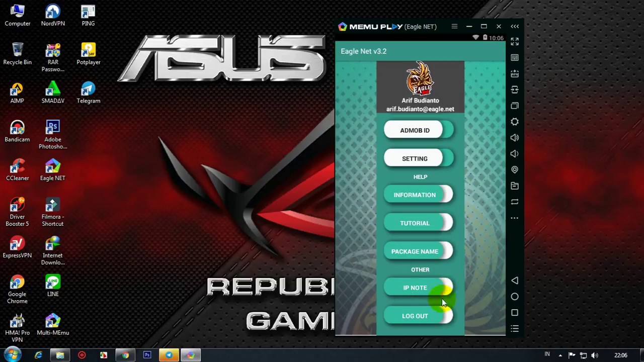
Task: Select the Computer desktop icon
Action: click(x=17, y=16)
